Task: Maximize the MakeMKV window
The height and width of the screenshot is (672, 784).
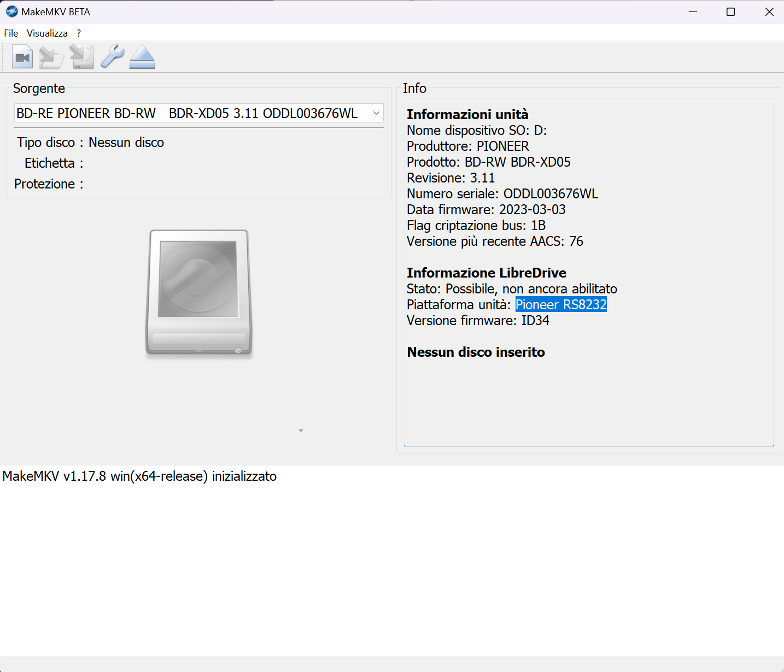Action: (x=730, y=11)
